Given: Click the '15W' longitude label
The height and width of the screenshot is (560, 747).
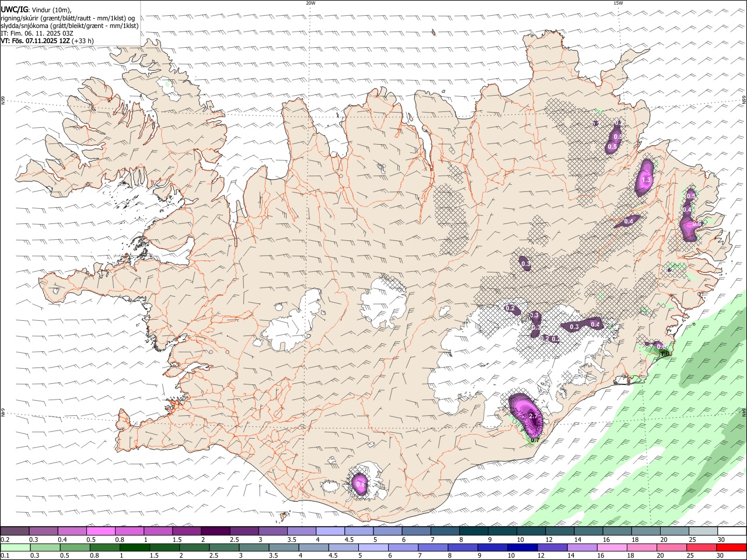Looking at the screenshot, I should pyautogui.click(x=618, y=3).
